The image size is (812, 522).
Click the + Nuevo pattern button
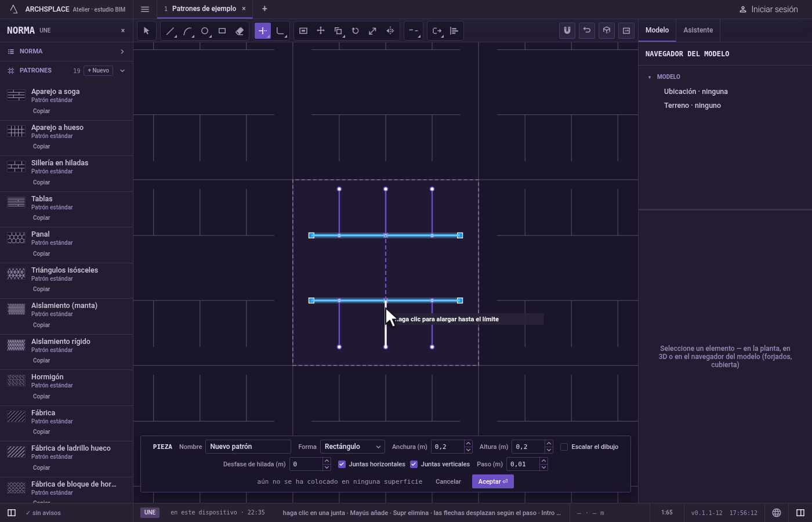click(x=99, y=71)
